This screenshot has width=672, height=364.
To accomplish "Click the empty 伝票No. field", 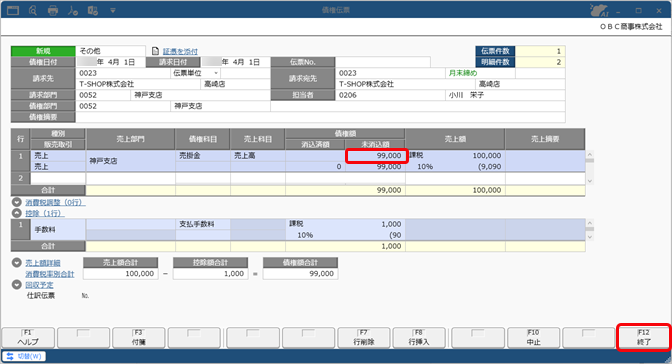I will pyautogui.click(x=383, y=62).
